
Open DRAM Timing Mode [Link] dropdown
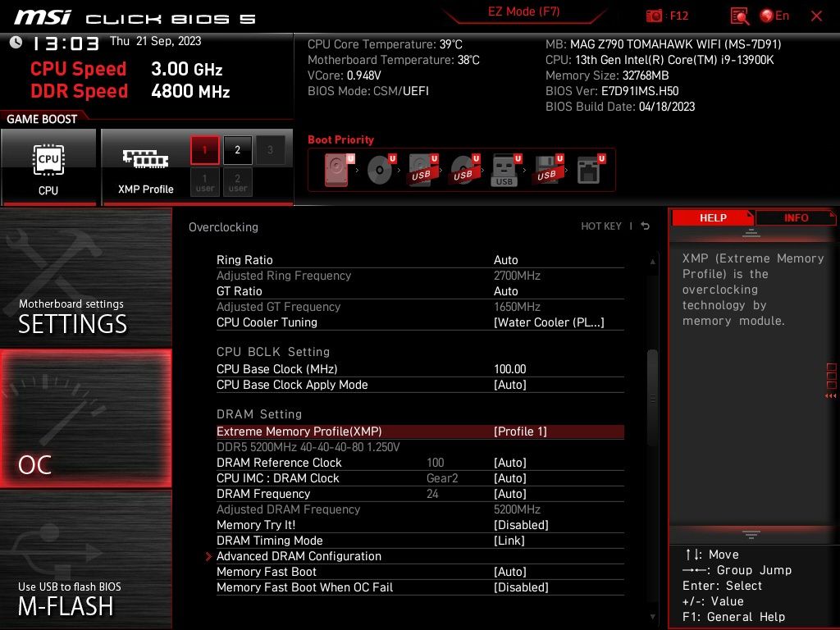[x=509, y=541]
